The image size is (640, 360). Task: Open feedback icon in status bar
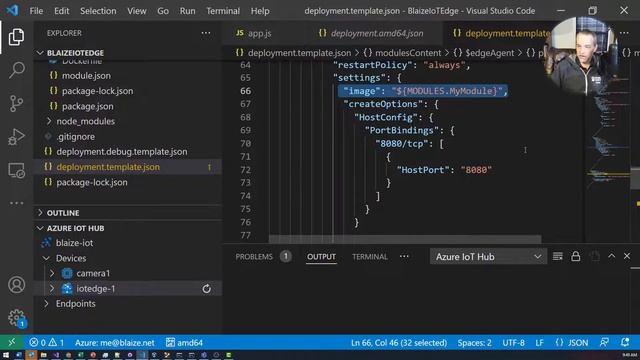pos(604,342)
